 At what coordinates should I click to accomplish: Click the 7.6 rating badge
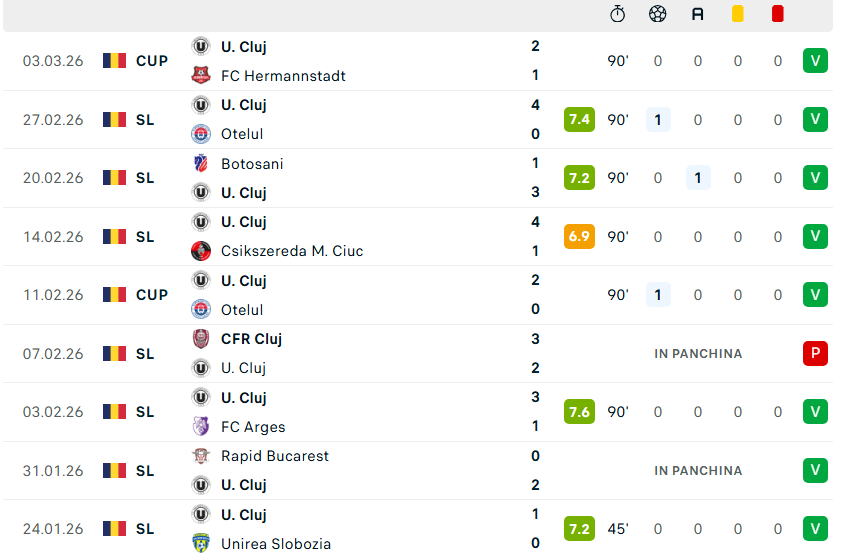tap(579, 412)
